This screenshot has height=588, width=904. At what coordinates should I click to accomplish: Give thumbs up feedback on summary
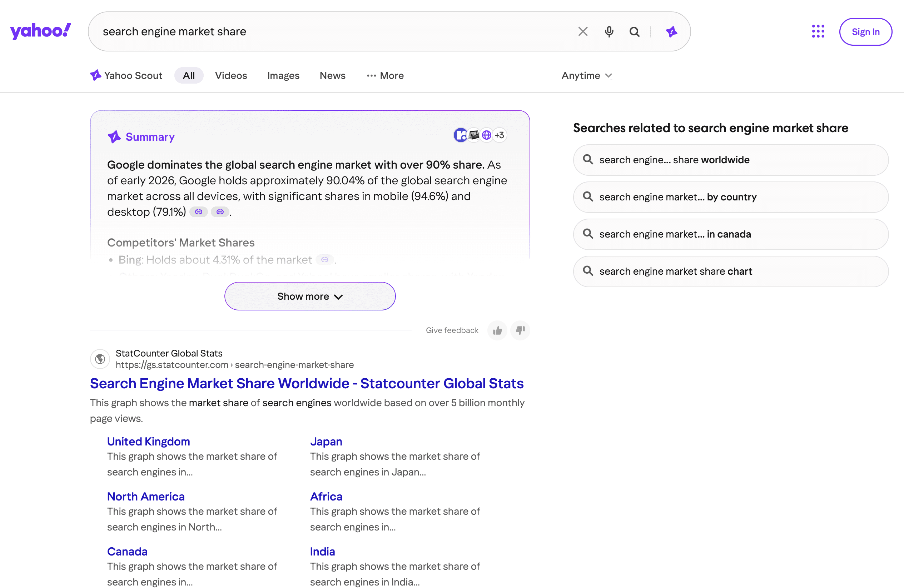497,330
